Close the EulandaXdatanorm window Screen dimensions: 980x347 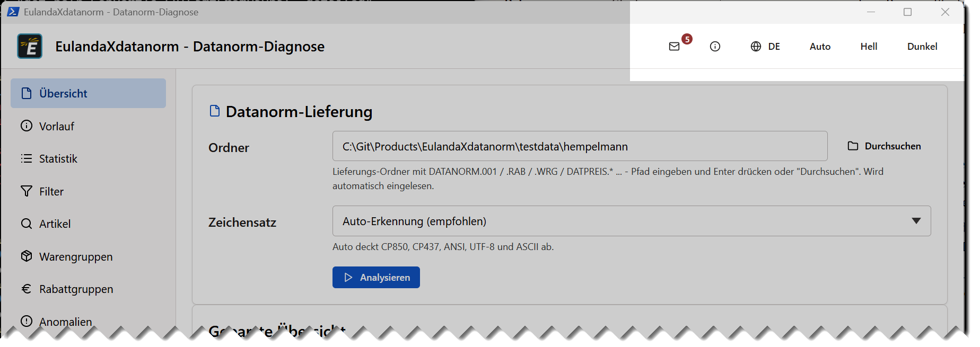(x=944, y=12)
